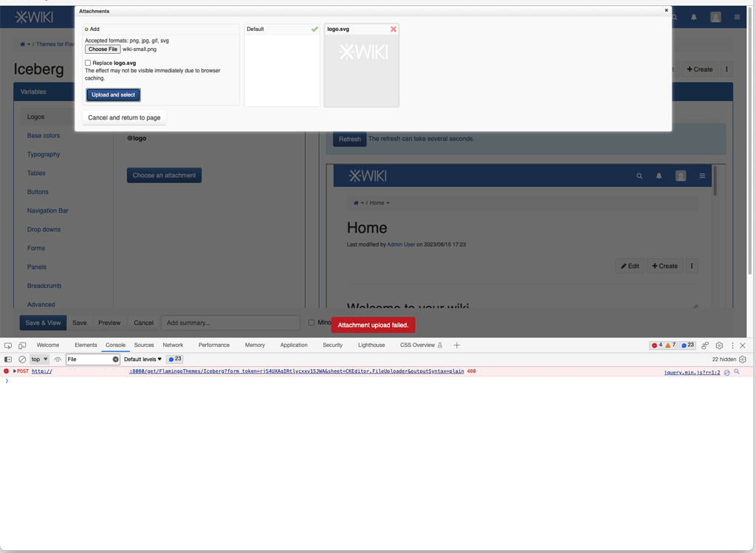756x553 pixels.
Task: Switch to the Network tab
Action: click(x=173, y=345)
